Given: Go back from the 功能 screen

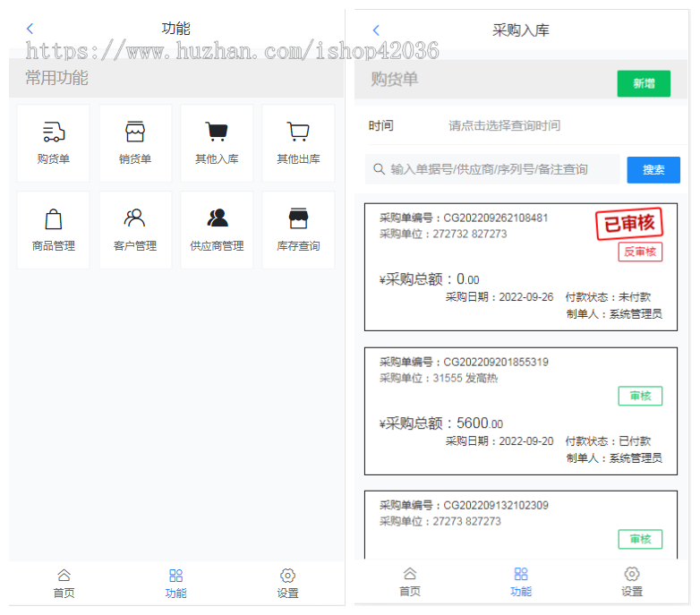Looking at the screenshot, I should point(30,29).
